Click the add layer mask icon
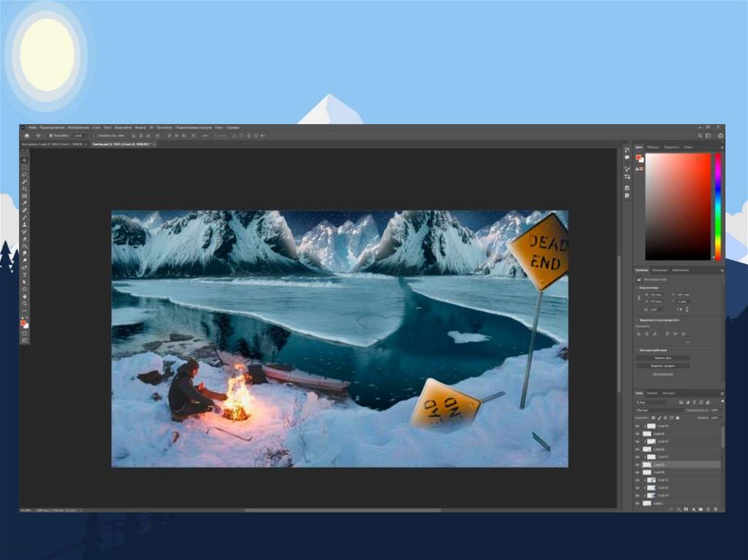The height and width of the screenshot is (560, 748). click(x=686, y=510)
